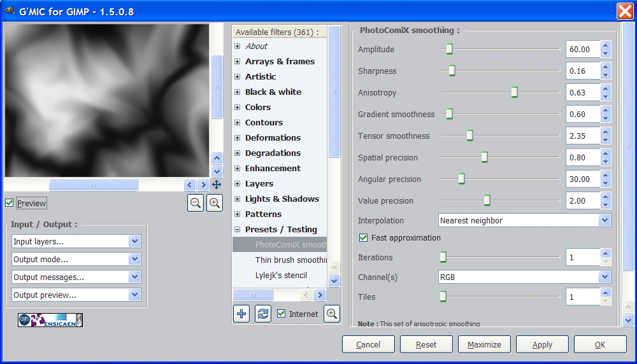Viewport: 637px width, 364px height.
Task: Click the Maximize button
Action: click(x=484, y=344)
